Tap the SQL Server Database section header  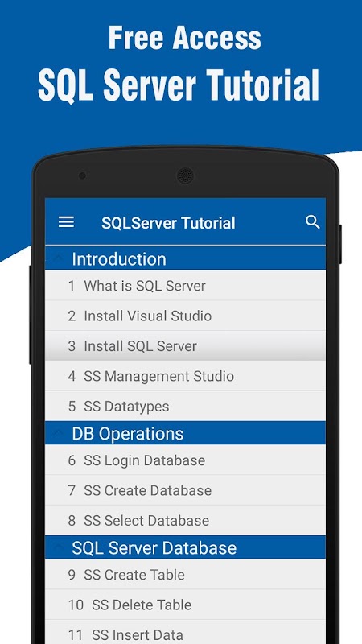point(185,547)
